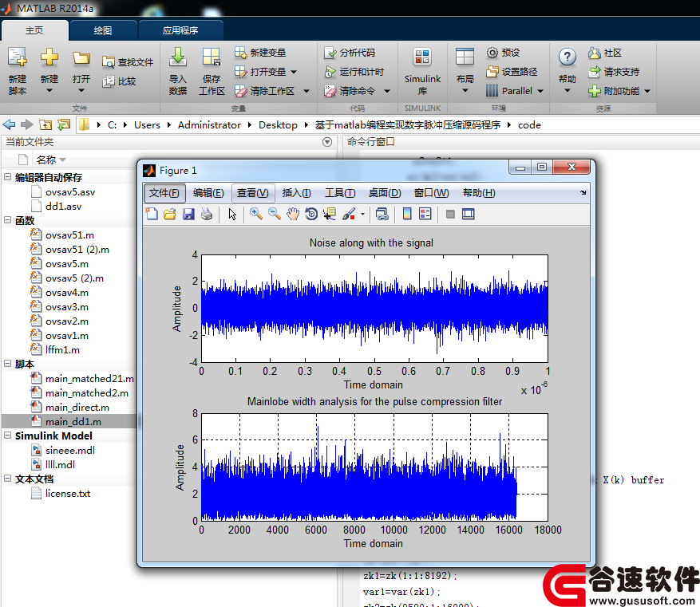Open the Layout (布局) dropdown
This screenshot has height=607, width=700.
click(465, 91)
